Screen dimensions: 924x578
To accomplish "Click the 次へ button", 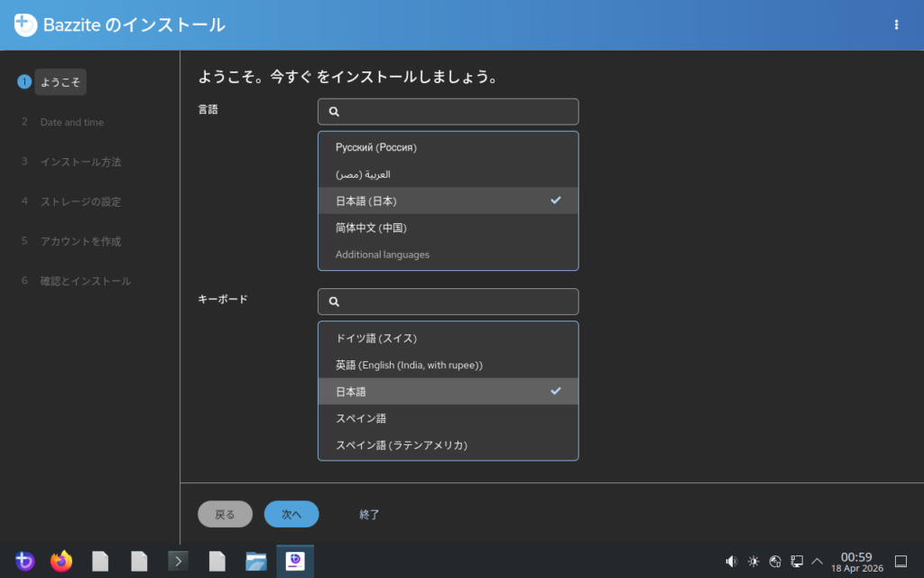I will tap(291, 514).
